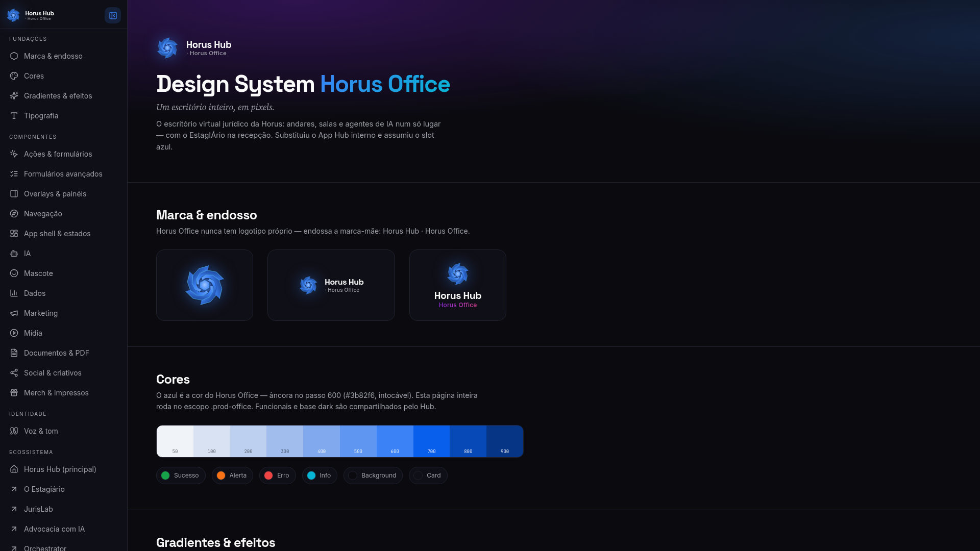Click the 300 blue swatch
The width and height of the screenshot is (980, 551).
pos(285,441)
